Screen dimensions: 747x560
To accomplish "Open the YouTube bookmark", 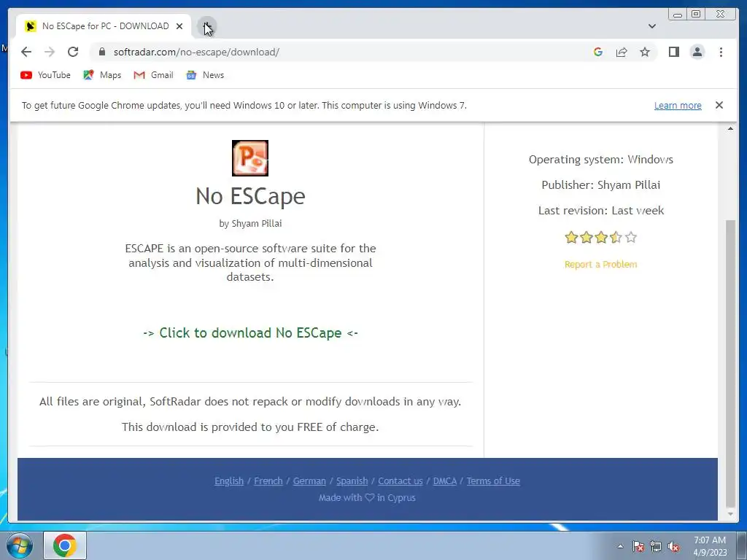I will (x=45, y=75).
